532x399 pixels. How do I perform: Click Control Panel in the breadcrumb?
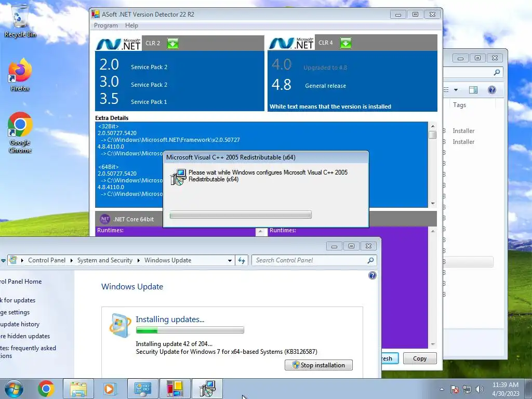pos(47,260)
